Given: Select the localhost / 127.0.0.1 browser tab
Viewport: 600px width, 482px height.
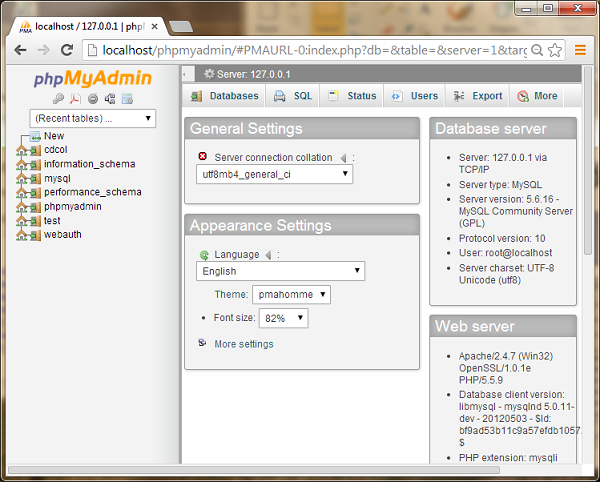Looking at the screenshot, I should pos(88,27).
